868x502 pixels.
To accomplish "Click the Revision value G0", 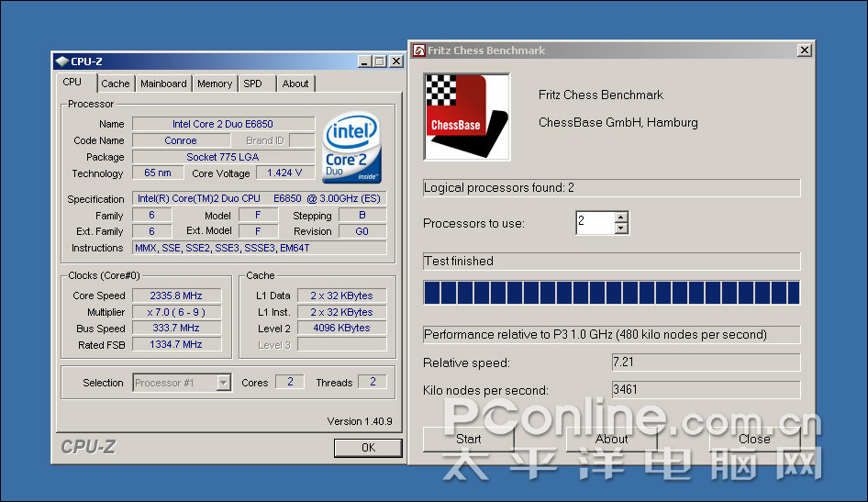I will tap(362, 231).
